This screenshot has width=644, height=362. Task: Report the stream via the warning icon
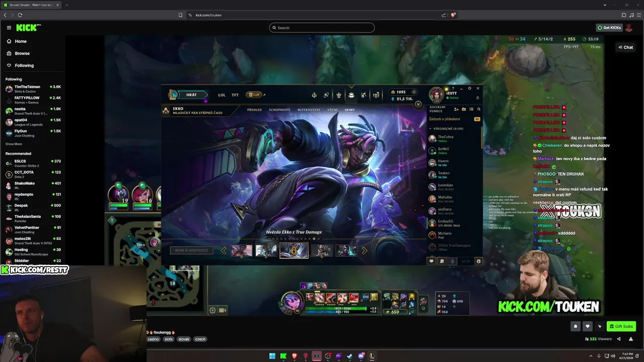coord(631,339)
